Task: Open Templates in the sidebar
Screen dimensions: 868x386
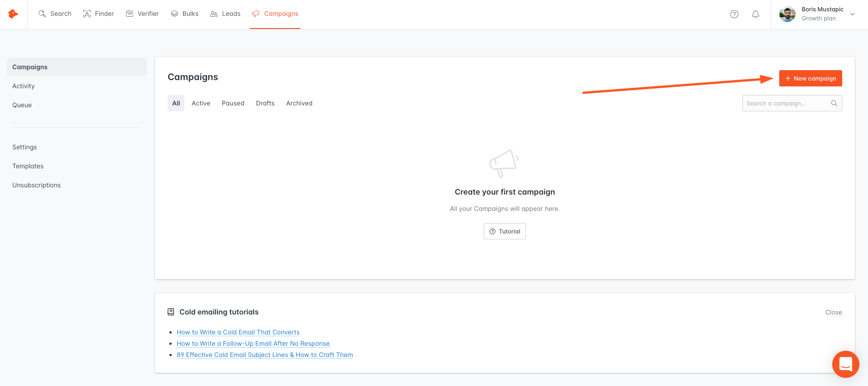Action: click(x=28, y=166)
